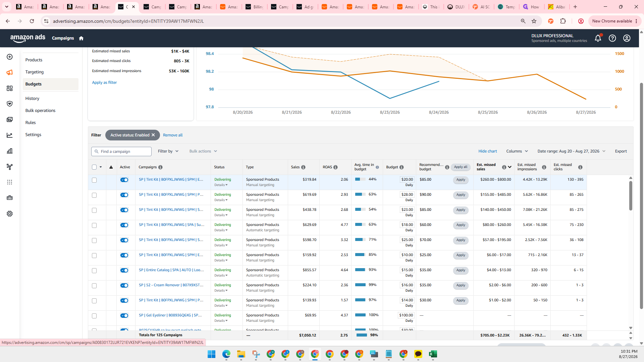Screen dimensions: 644x362
Task: Open the trend line chart icon in left rail
Action: (10, 135)
